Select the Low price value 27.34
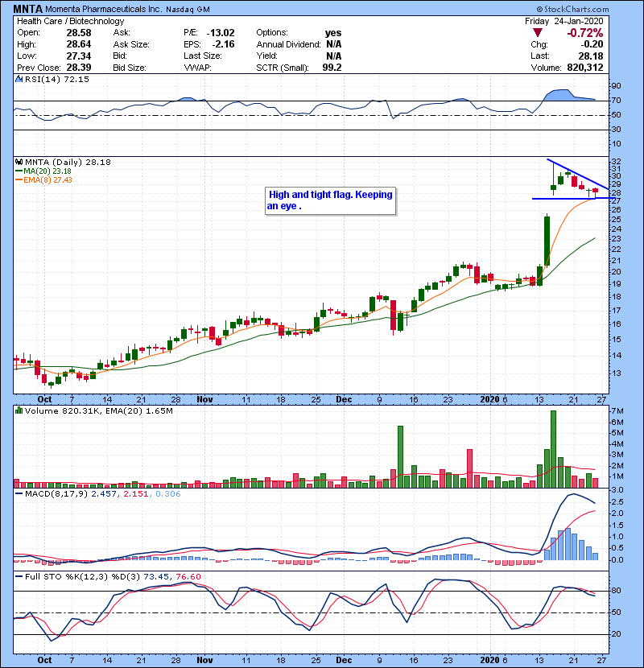 tap(79, 56)
